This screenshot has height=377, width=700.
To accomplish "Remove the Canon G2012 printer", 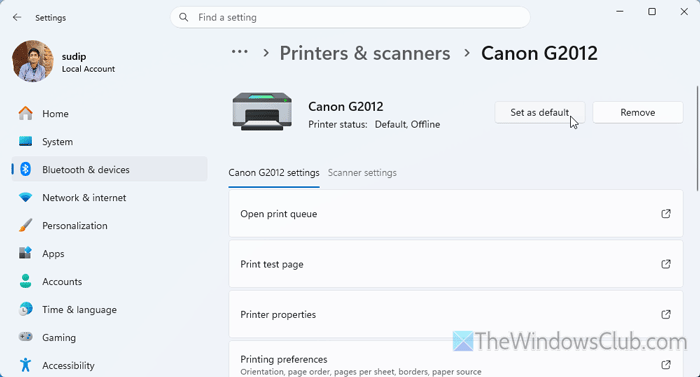I will (638, 113).
